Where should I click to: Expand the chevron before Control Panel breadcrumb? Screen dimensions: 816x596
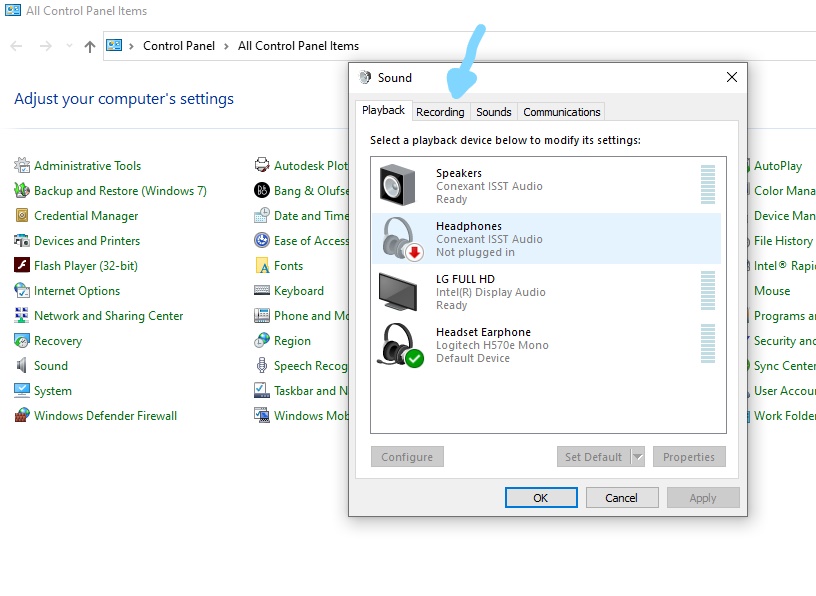click(x=132, y=46)
